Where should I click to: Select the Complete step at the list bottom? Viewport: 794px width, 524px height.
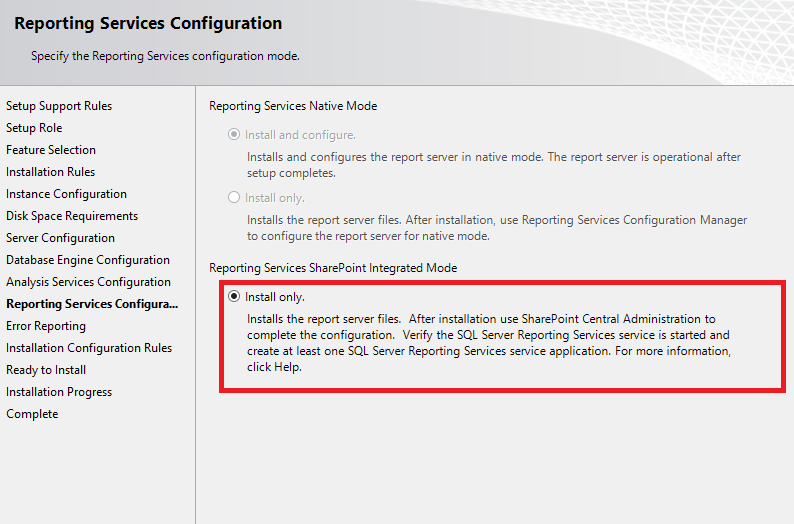(32, 414)
